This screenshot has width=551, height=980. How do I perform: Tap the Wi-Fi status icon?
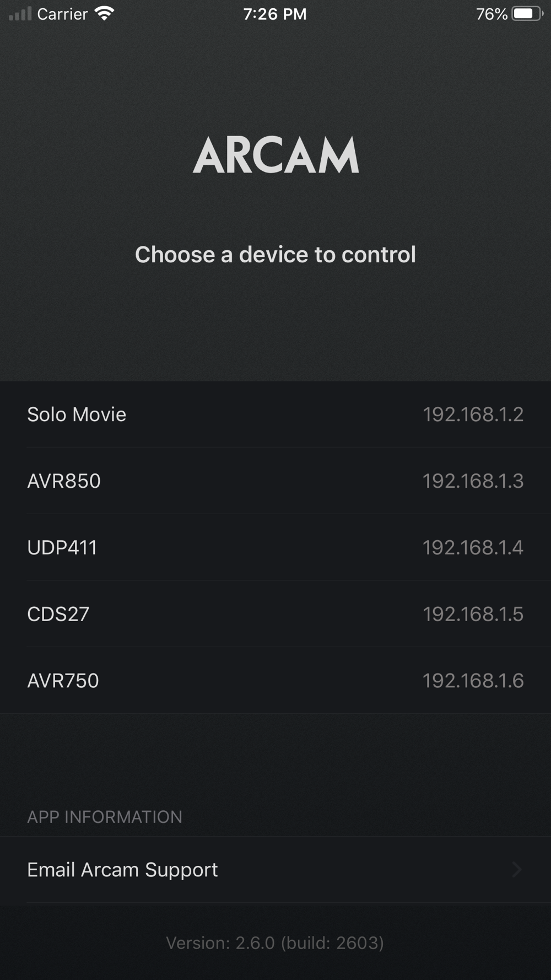[104, 14]
